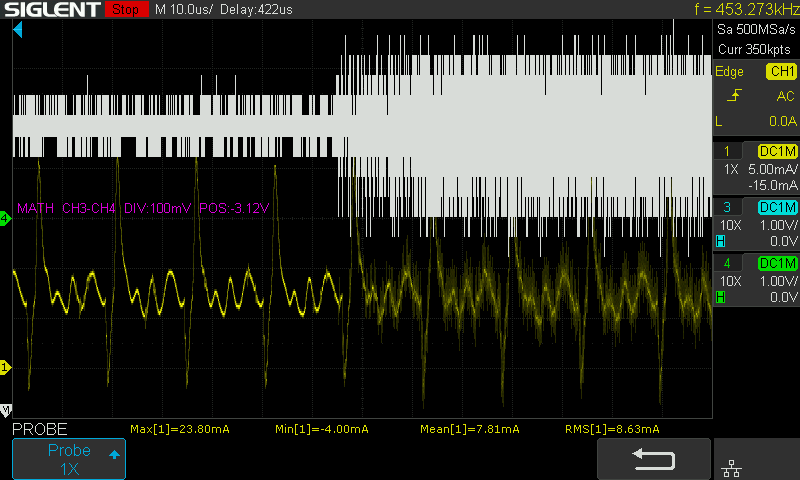The height and width of the screenshot is (480, 800).
Task: Select the CH1 trigger source label
Action: (782, 71)
